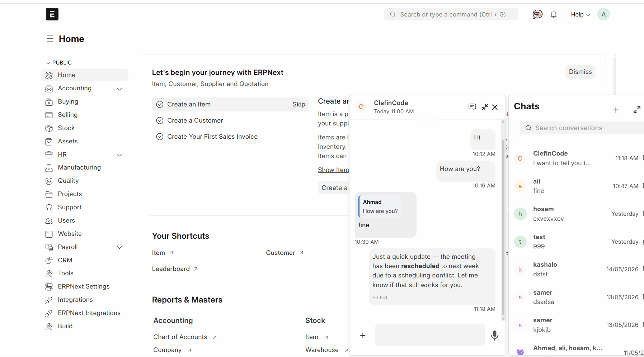Open the Build workspace icon
The image size is (644, 357).
(49, 327)
